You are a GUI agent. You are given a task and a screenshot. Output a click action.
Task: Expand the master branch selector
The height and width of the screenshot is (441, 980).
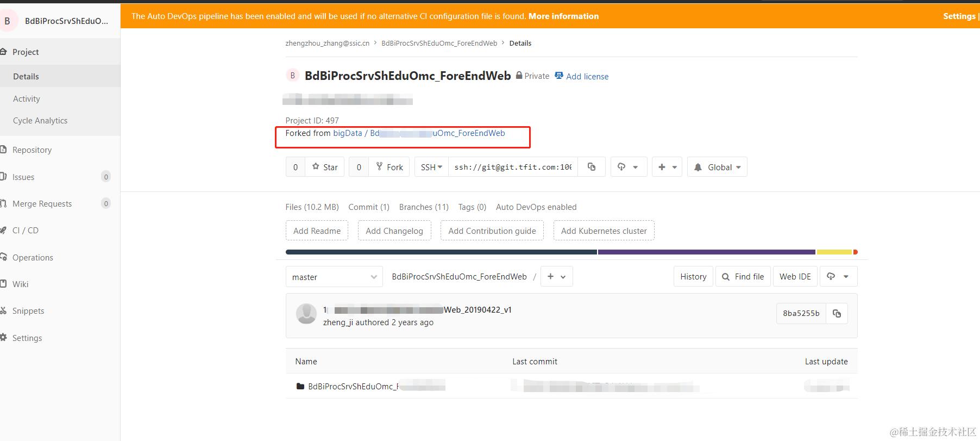click(x=334, y=277)
